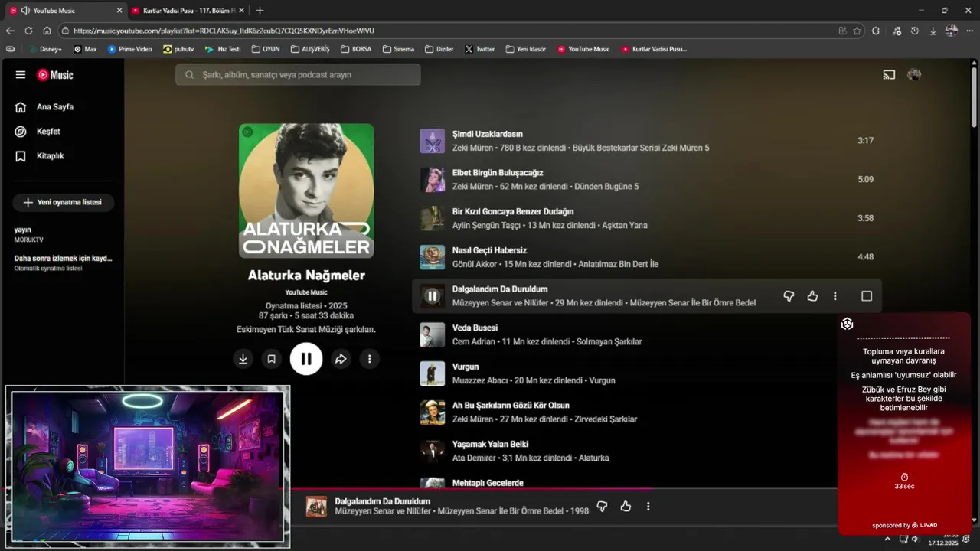Dislike the current song in player bar
The height and width of the screenshot is (551, 980).
tap(602, 507)
